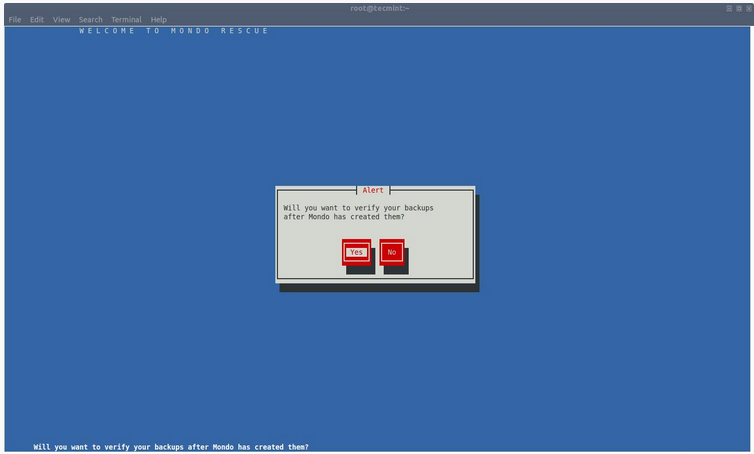Viewport: 754px width, 454px height.
Task: Focus the blue terminal background area
Action: (x=150, y=250)
